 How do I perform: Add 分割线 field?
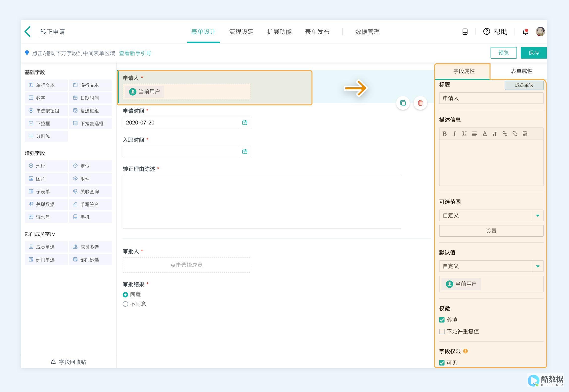46,136
